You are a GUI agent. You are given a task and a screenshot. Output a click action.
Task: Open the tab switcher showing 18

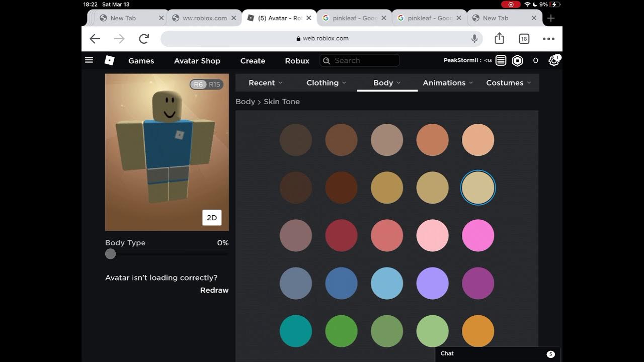point(524,39)
